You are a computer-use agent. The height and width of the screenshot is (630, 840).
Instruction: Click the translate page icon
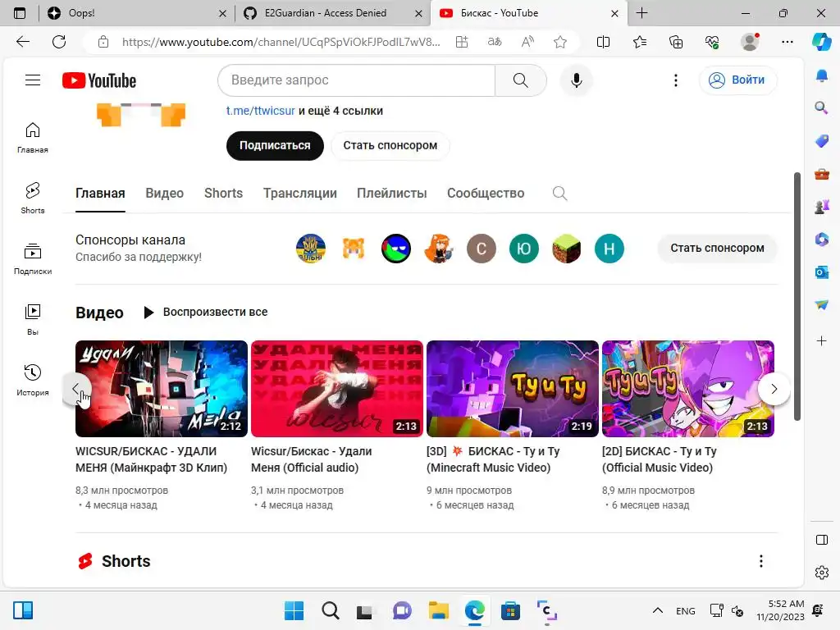pos(495,42)
